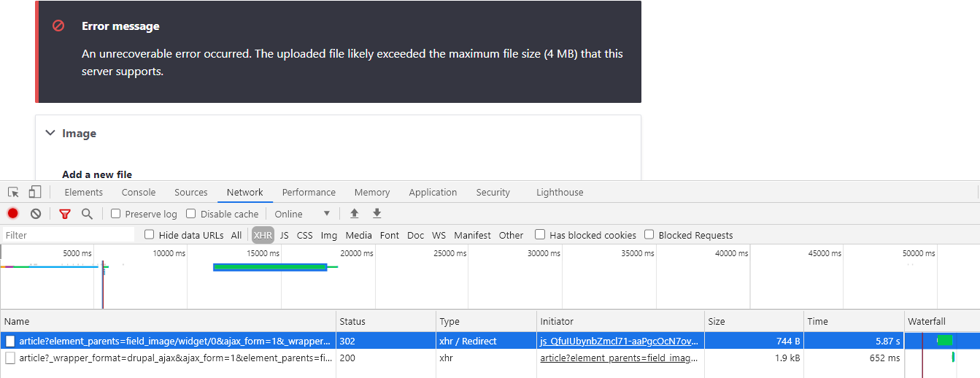Switch to the Console tab

tap(139, 193)
